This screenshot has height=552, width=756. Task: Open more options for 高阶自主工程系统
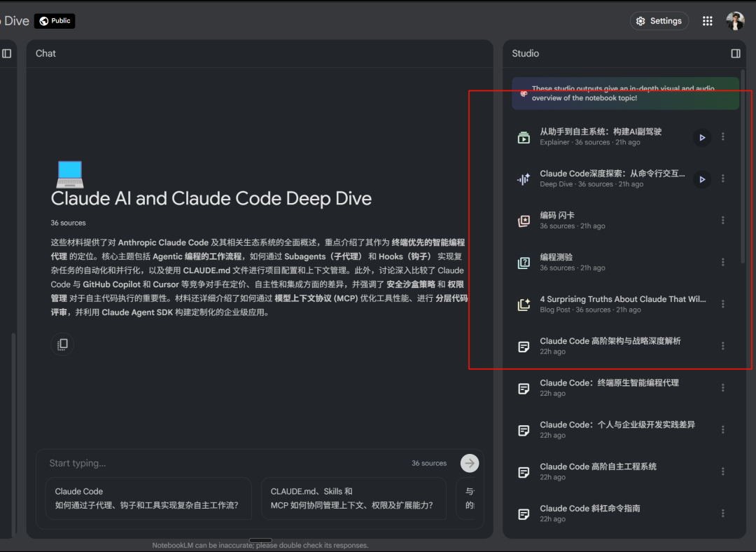[722, 471]
